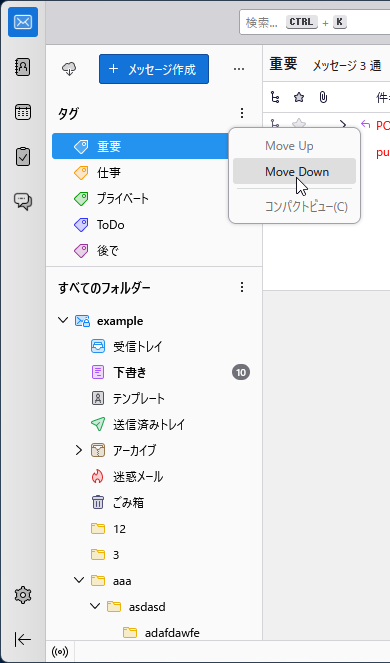Click the 重要 heading in message pane

tap(283, 64)
